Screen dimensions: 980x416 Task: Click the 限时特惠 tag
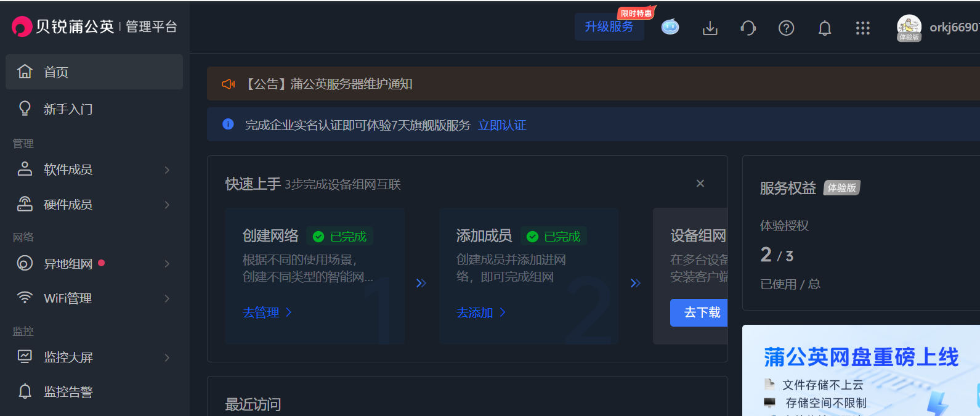[x=636, y=13]
